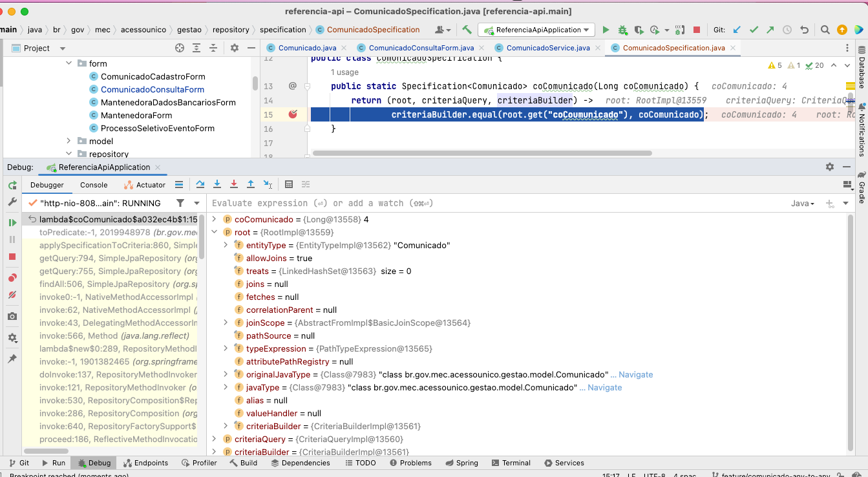The image size is (868, 477).
Task: Open Endpoints tool window
Action: coord(145,463)
